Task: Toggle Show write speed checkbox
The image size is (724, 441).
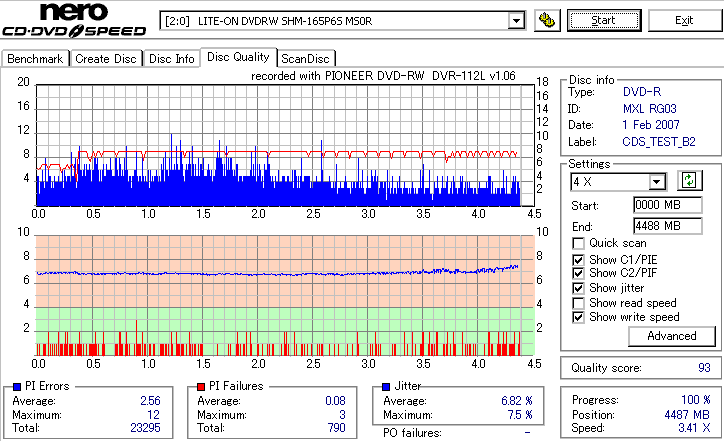Action: point(578,317)
